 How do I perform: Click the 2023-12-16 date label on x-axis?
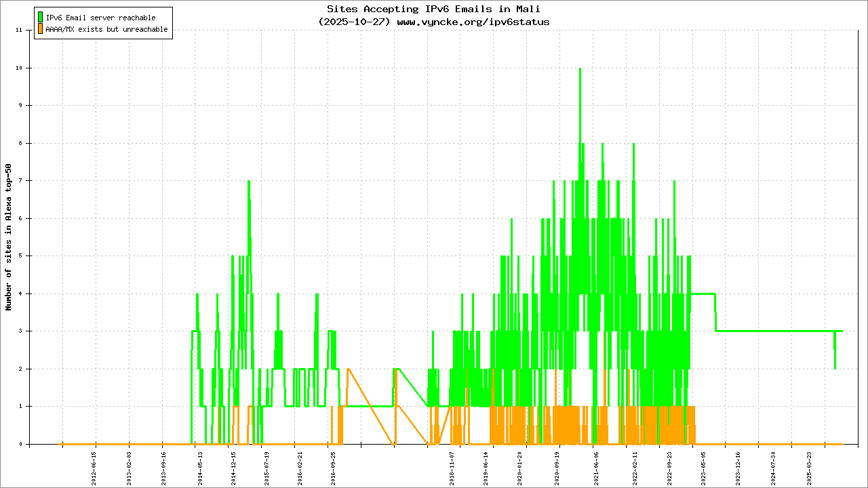tap(738, 466)
